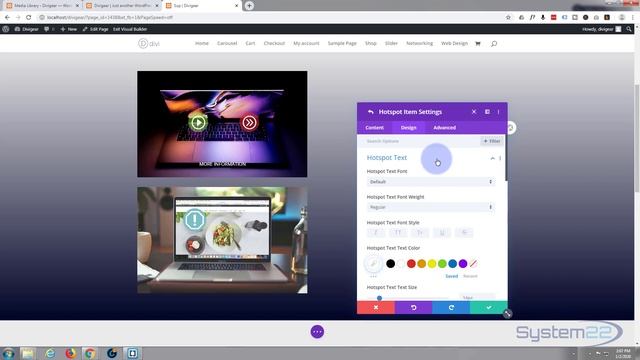
Task: Select the Design tab
Action: coord(408,128)
